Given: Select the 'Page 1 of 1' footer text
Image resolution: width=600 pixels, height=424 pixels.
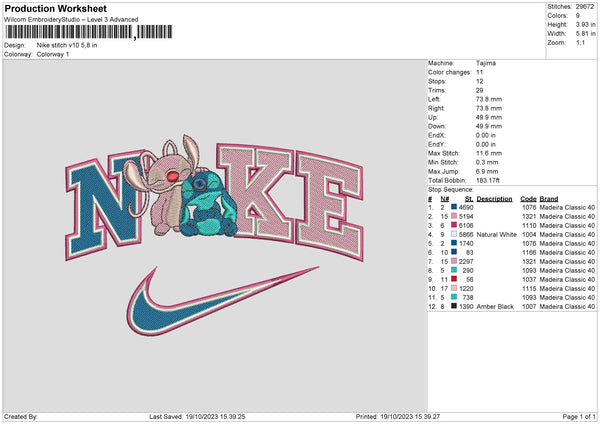Looking at the screenshot, I should click(x=579, y=416).
